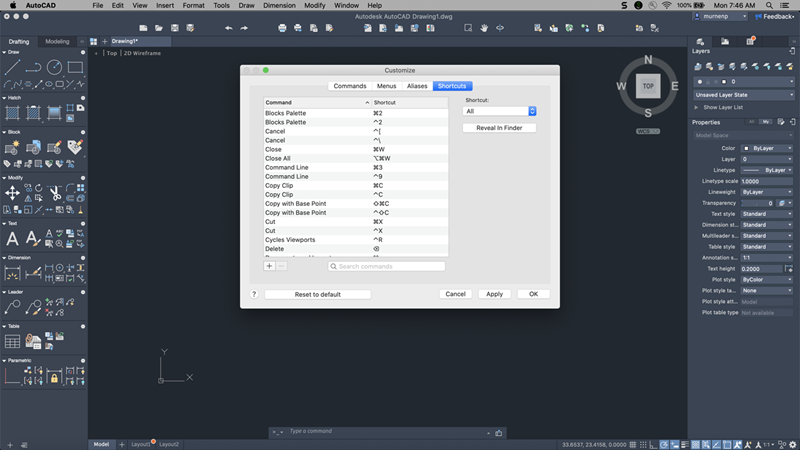This screenshot has height=450, width=800.
Task: Select the Rectangle draw tool
Action: coord(75,67)
